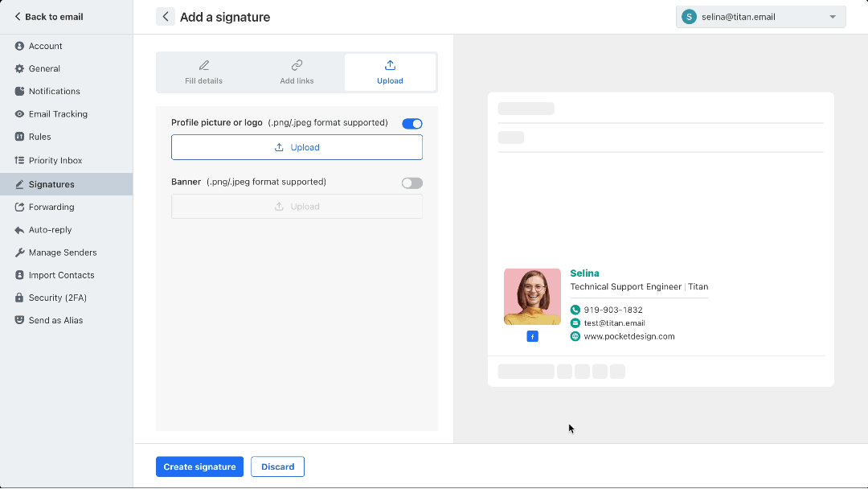Viewport: 868px width, 489px height.
Task: Click the Notifications icon in the sidebar
Action: pyautogui.click(x=19, y=92)
